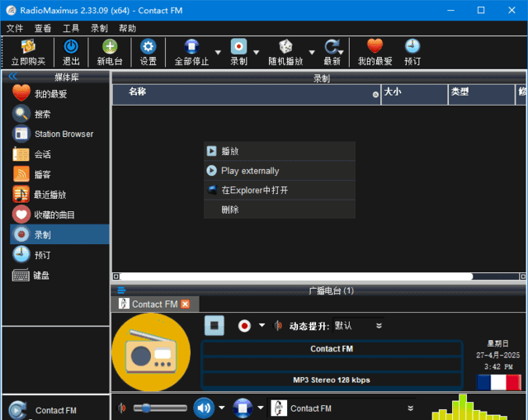Toggle mute with the blue speaker button
The image size is (528, 420).
tap(204, 408)
